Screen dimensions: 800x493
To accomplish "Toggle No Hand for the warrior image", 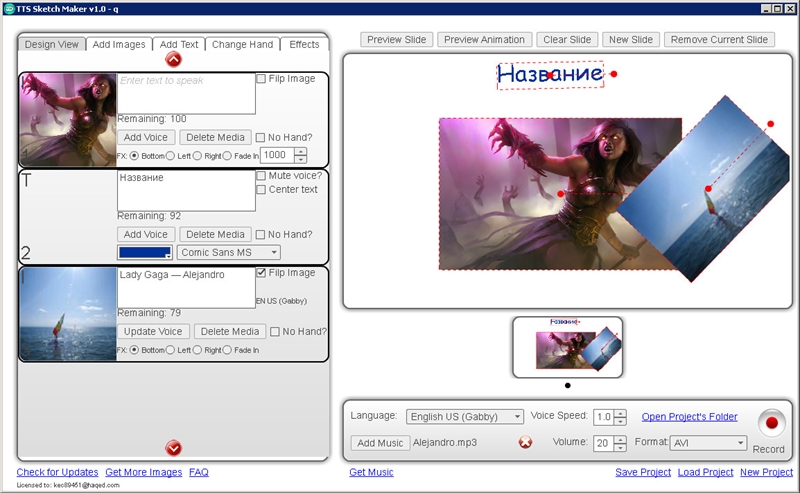I will (x=260, y=137).
